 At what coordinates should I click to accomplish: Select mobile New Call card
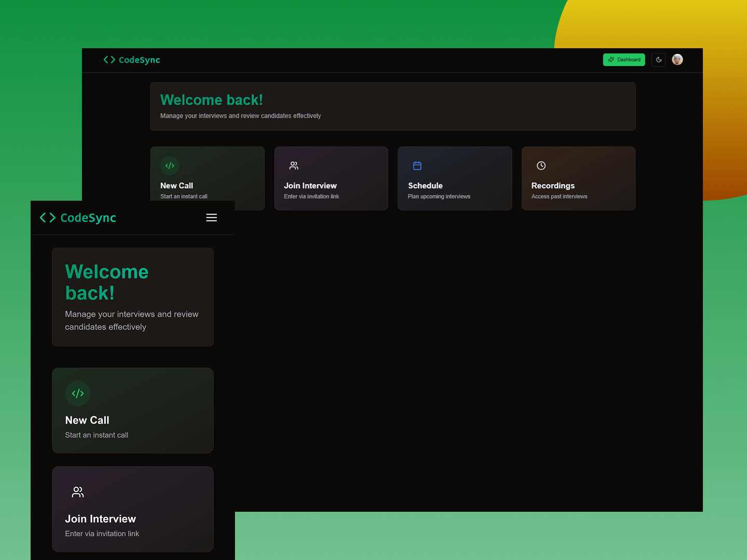pos(132,410)
